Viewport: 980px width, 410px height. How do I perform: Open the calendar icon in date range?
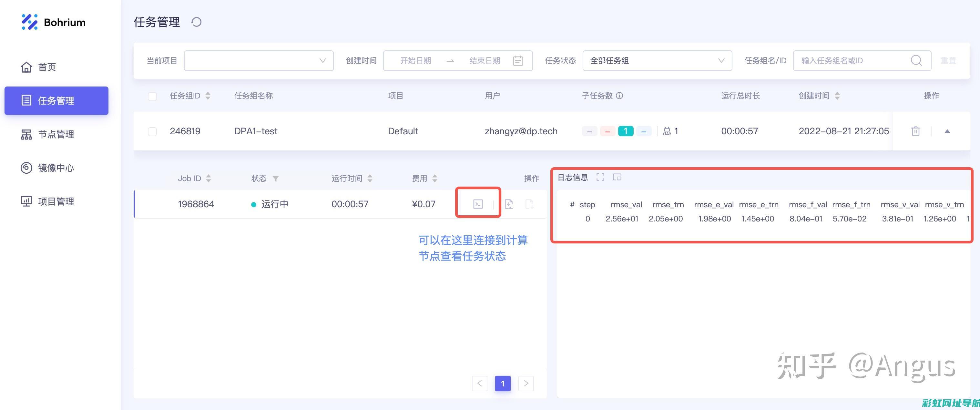[518, 60]
